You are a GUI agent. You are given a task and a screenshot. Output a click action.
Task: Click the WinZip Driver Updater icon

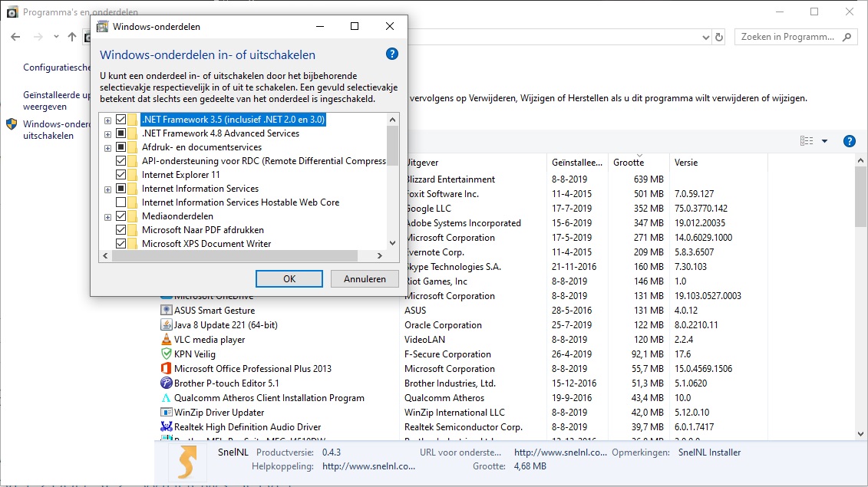coord(166,413)
